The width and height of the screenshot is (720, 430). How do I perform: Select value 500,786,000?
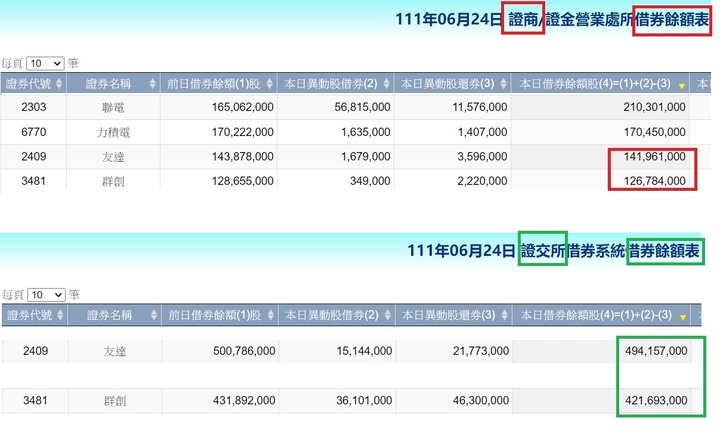point(244,351)
